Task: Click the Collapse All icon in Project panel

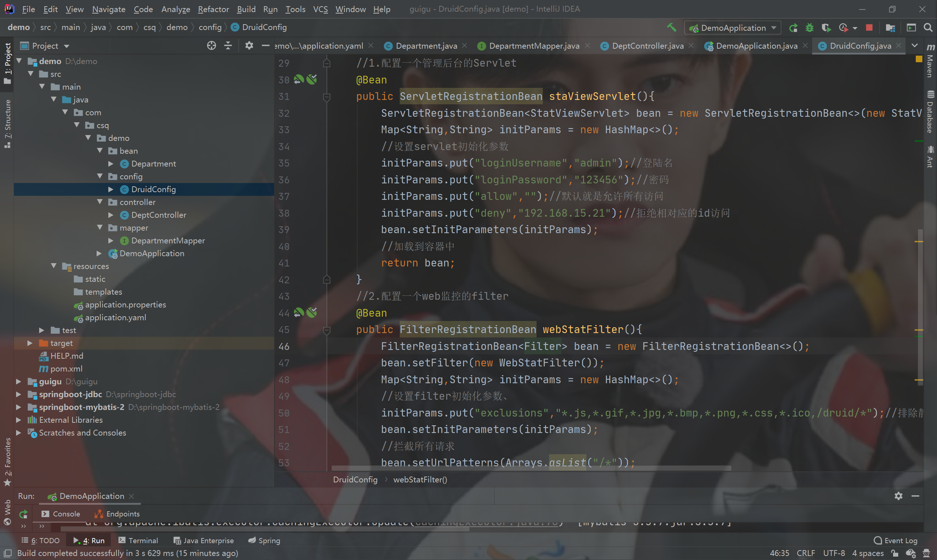Action: pyautogui.click(x=228, y=46)
